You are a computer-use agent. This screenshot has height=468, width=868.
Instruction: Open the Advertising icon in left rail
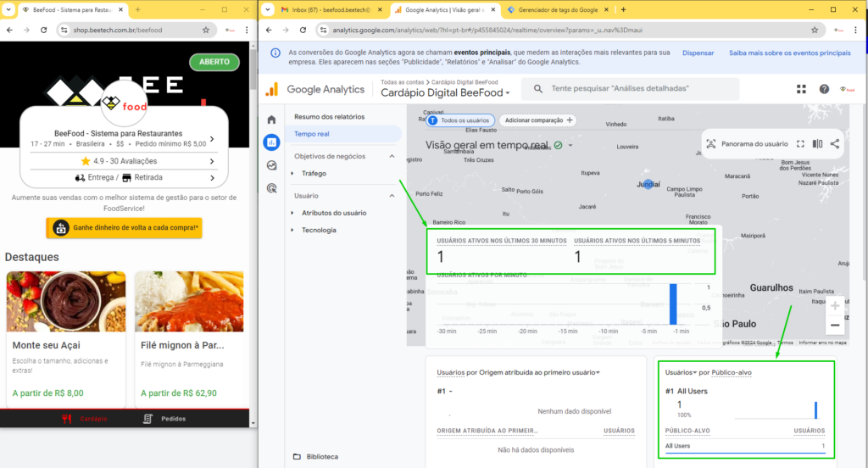271,188
